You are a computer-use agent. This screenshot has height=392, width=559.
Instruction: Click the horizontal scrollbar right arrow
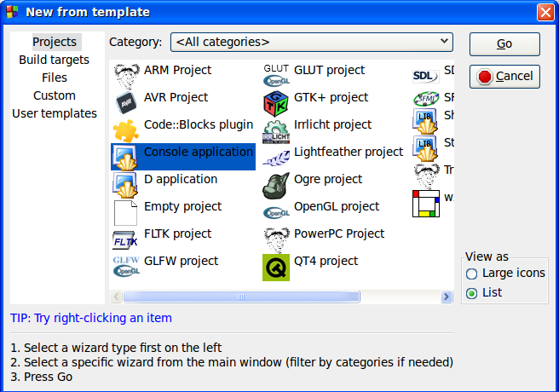[447, 297]
